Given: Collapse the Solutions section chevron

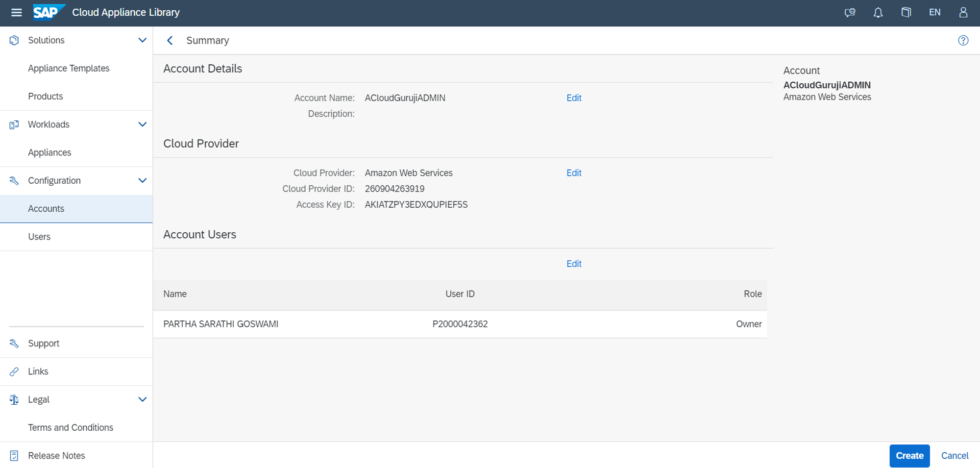Looking at the screenshot, I should 142,40.
